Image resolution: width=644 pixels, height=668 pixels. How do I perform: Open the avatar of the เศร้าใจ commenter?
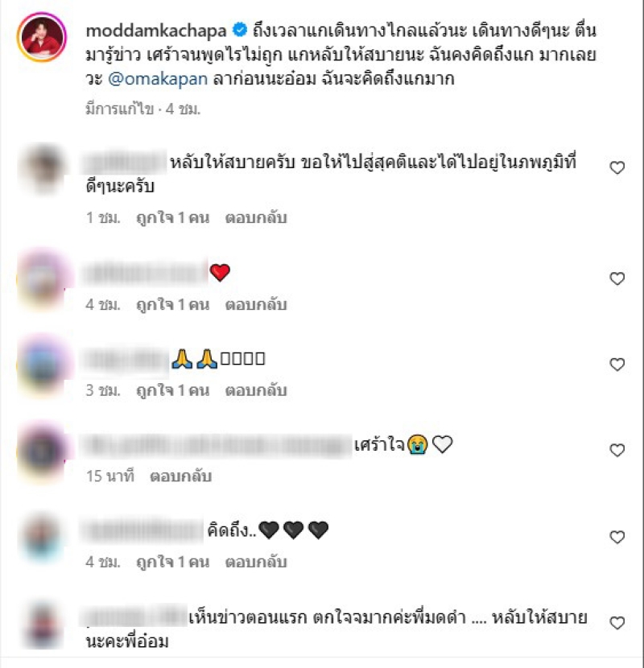click(x=42, y=452)
